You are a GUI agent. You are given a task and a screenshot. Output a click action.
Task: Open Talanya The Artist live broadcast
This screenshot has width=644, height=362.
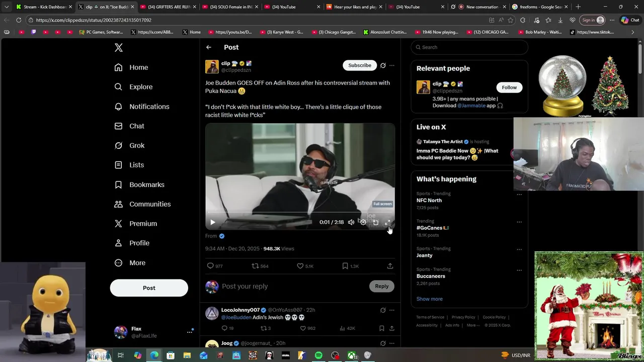(x=461, y=150)
